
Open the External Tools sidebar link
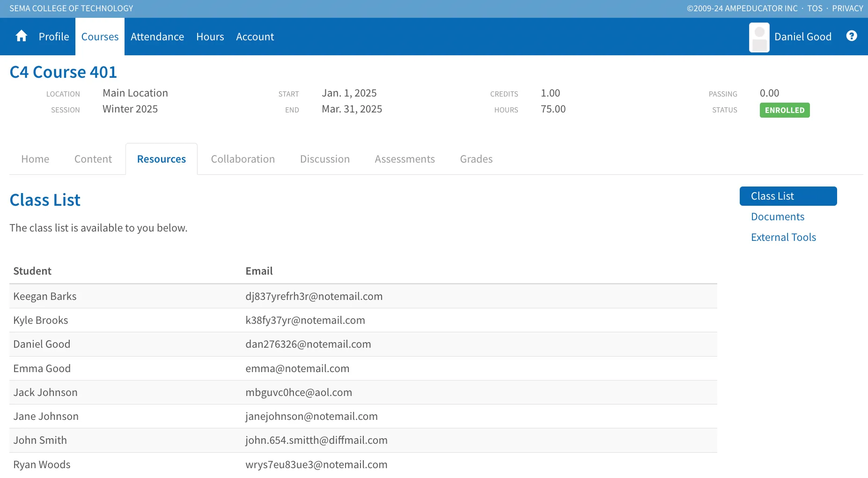[x=783, y=237]
